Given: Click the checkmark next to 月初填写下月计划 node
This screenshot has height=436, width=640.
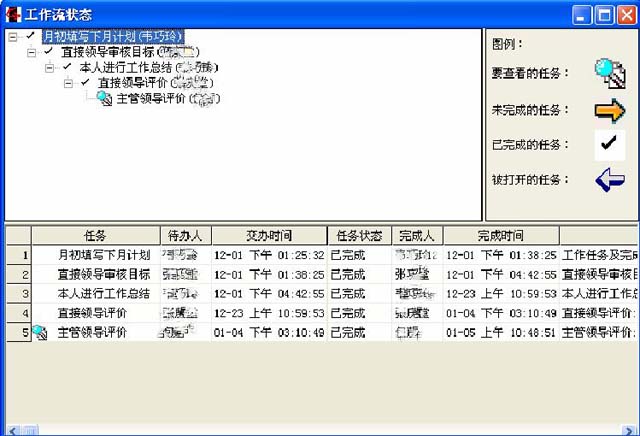Looking at the screenshot, I should pyautogui.click(x=30, y=36).
